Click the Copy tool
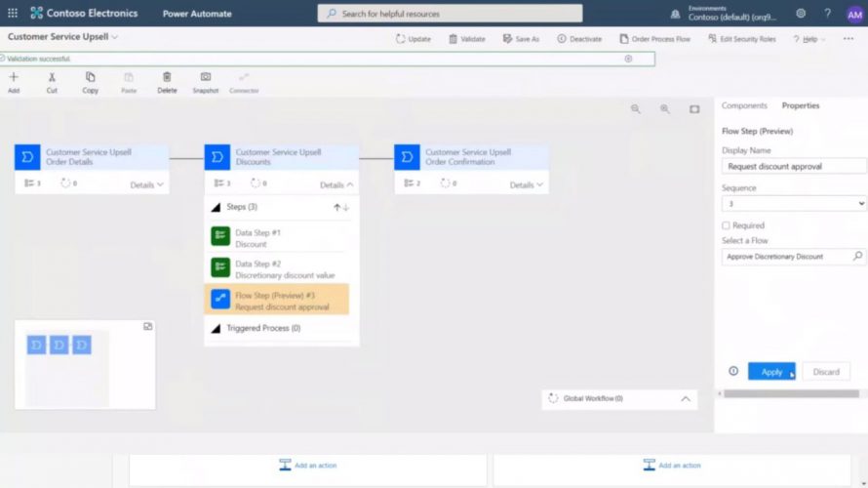The image size is (868, 488). pos(91,83)
